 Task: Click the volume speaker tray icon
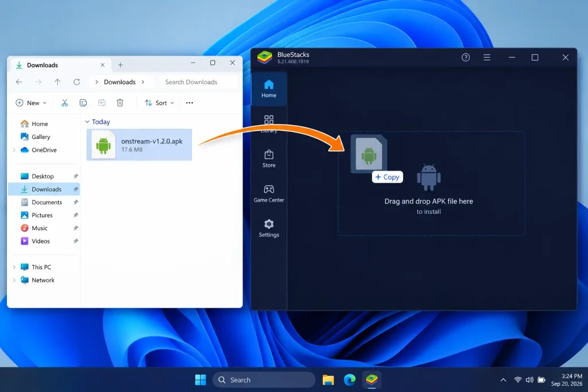[x=529, y=379]
